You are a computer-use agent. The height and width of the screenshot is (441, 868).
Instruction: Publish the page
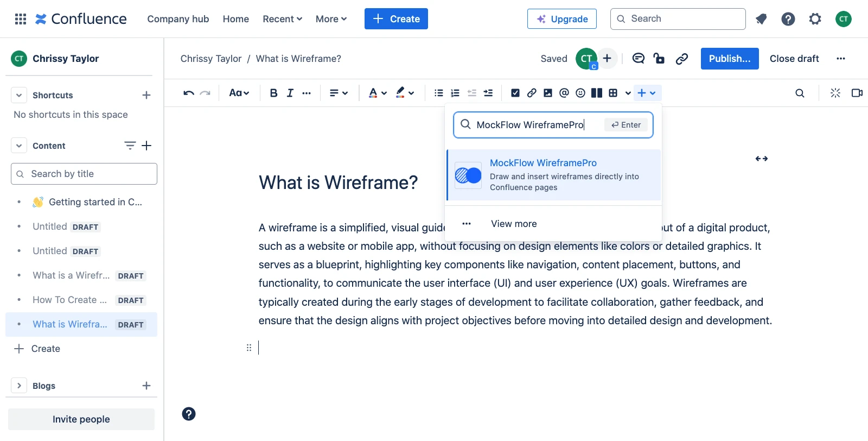click(x=730, y=59)
